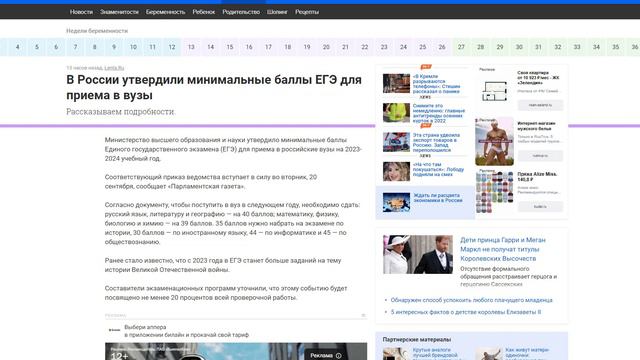Click the Реклама info icon on banner
This screenshot has width=640, height=360.
(x=338, y=356)
